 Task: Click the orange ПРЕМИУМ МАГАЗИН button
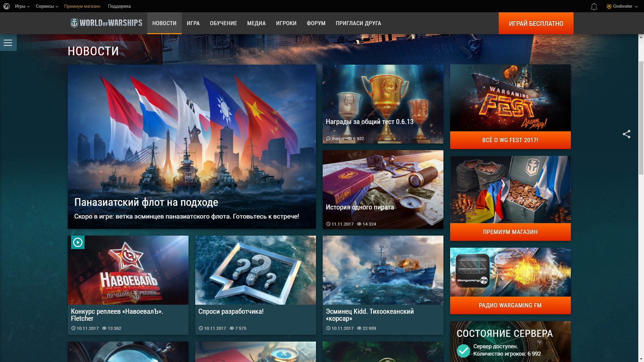pyautogui.click(x=510, y=232)
